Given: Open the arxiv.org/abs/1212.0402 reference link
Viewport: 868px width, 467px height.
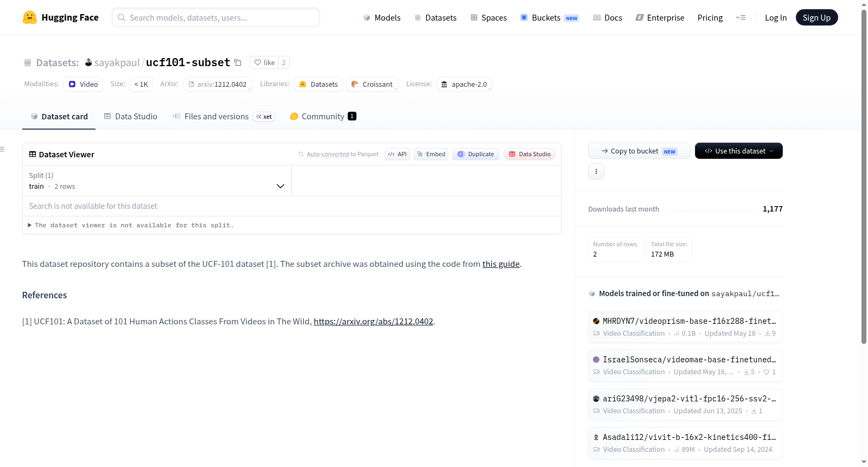Looking at the screenshot, I should pos(373,322).
